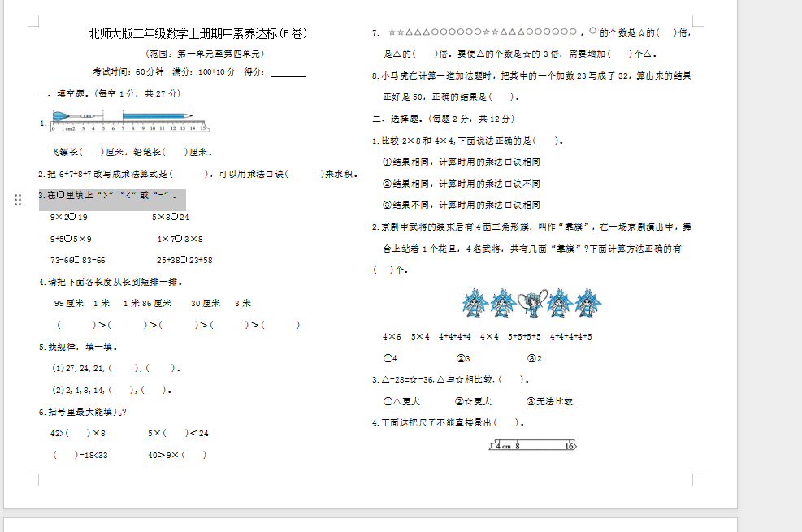
Task: Select the broken ruler picture marked 4 cm
Action: pyautogui.click(x=532, y=444)
